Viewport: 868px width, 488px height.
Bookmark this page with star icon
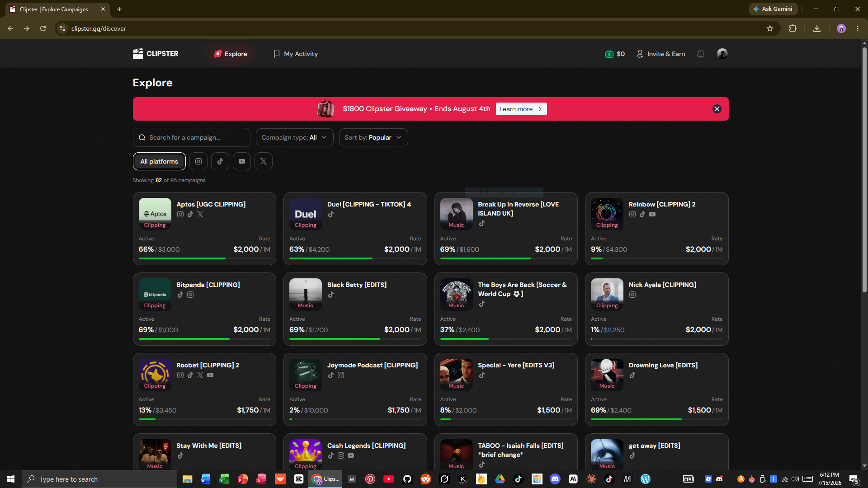coord(770,28)
